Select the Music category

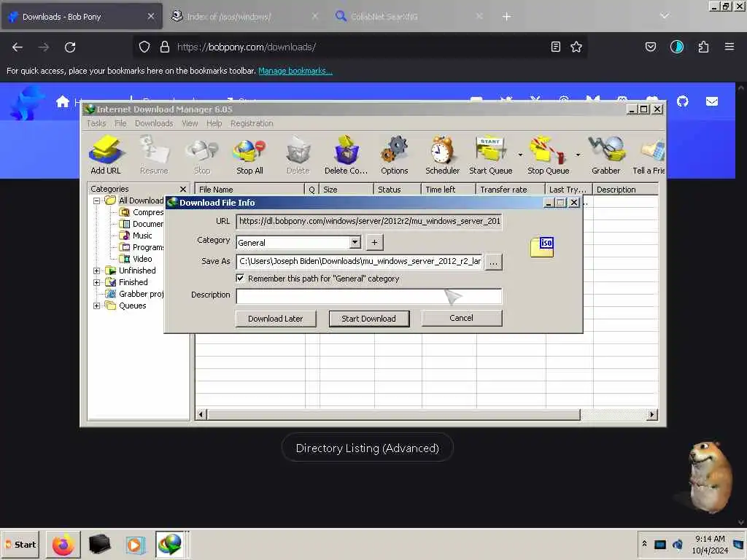pyautogui.click(x=136, y=236)
